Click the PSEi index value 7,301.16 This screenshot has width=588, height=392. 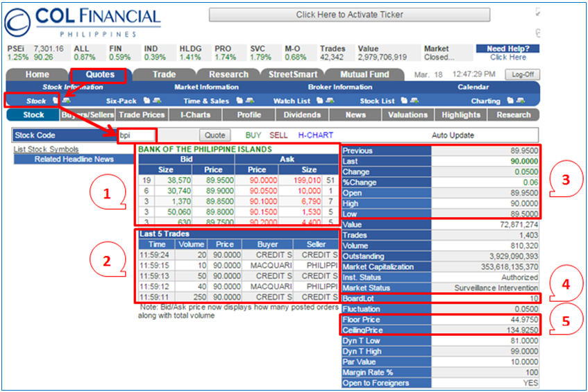coord(49,49)
